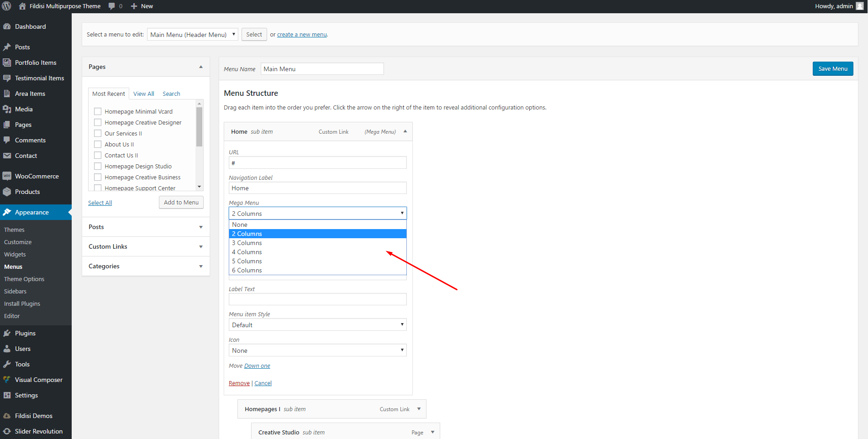
Task: Click the Contact envelope icon
Action: pyautogui.click(x=7, y=156)
